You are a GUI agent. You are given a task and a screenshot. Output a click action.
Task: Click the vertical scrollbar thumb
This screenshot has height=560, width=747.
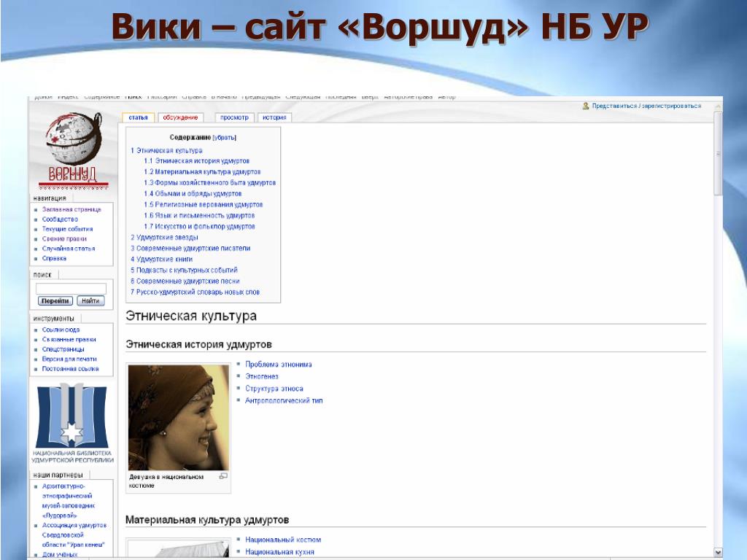718,153
